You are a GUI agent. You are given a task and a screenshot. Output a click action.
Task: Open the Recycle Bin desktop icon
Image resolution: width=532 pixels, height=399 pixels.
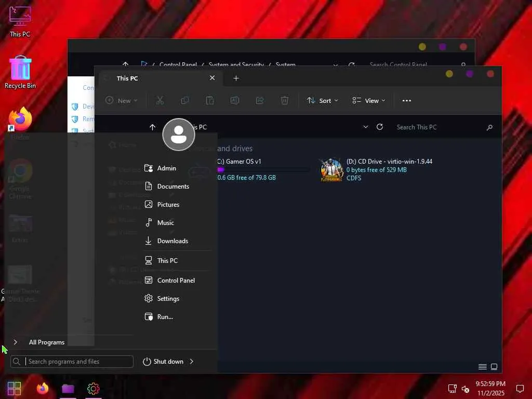[20, 72]
